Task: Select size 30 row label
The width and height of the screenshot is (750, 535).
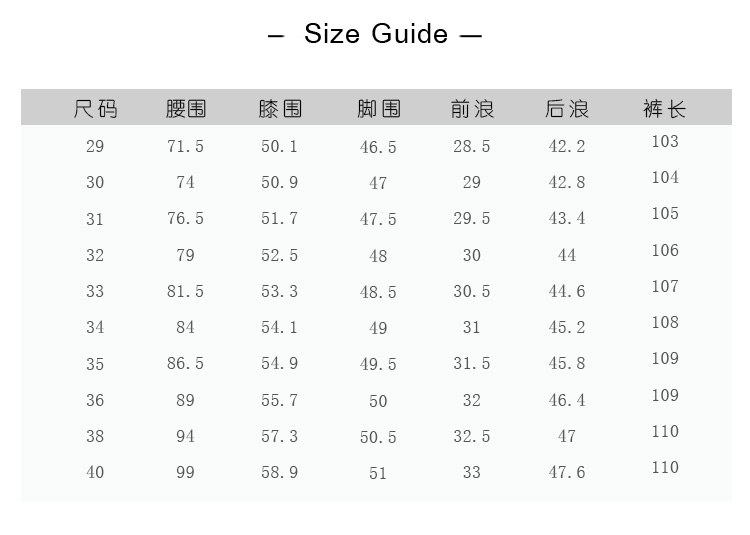Action: (x=95, y=182)
